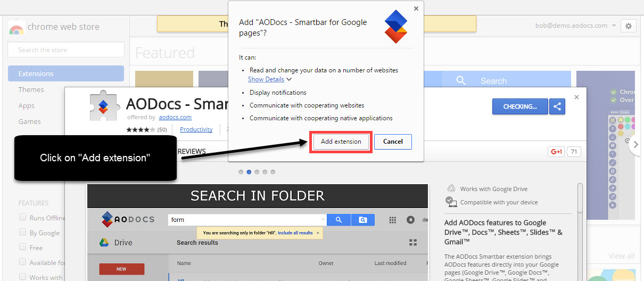Click the CHECKING... button
Image resolution: width=644 pixels, height=281 pixels.
520,106
